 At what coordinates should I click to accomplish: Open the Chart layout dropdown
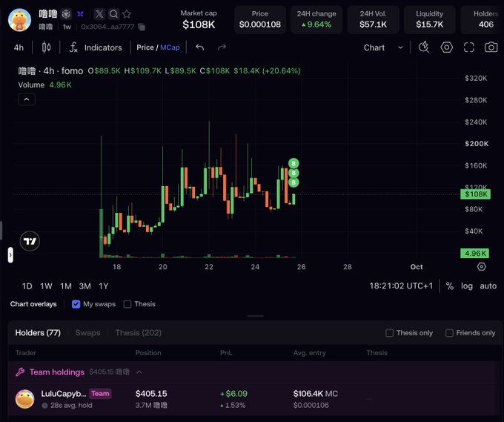(383, 47)
